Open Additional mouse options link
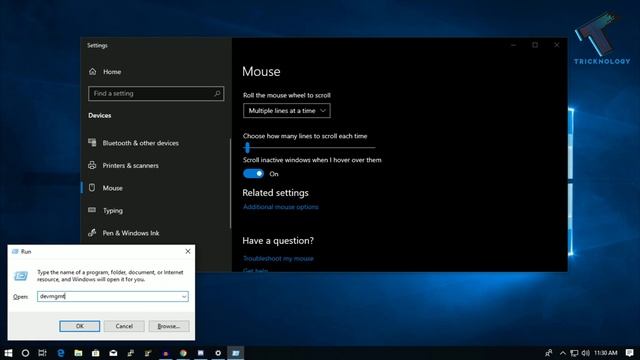640x360 pixels. [281, 207]
